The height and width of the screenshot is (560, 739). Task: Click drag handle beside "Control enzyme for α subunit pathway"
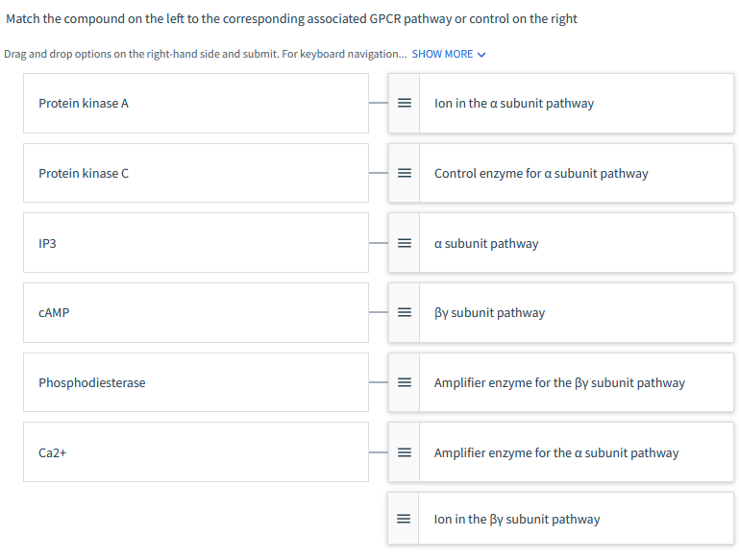click(x=405, y=174)
